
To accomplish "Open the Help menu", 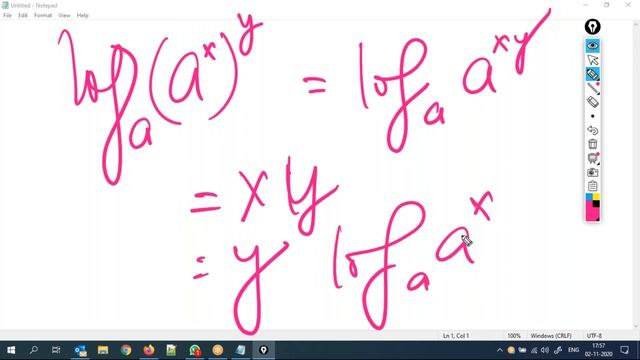I will coord(82,16).
